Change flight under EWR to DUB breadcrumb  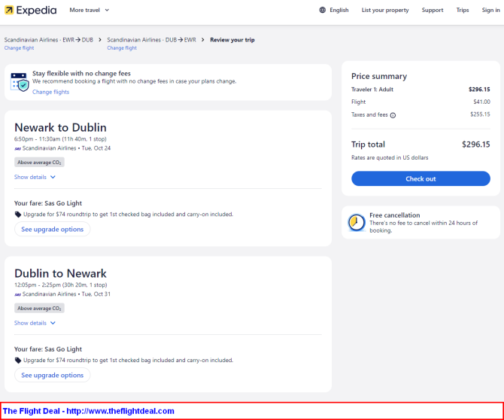tap(19, 48)
